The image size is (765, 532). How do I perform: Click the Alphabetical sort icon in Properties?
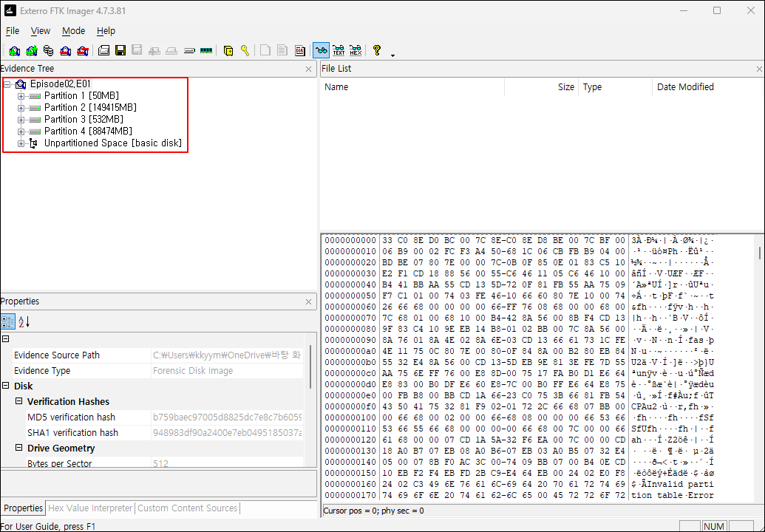click(24, 322)
